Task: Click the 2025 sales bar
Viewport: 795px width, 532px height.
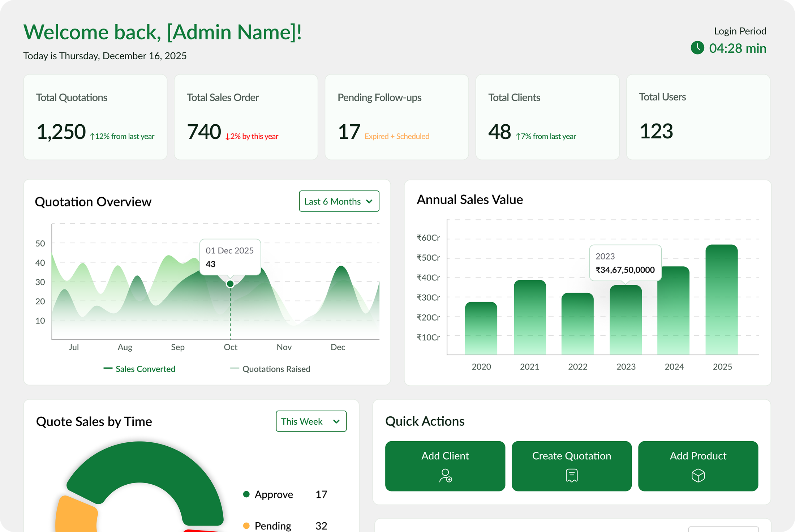Action: pyautogui.click(x=722, y=300)
